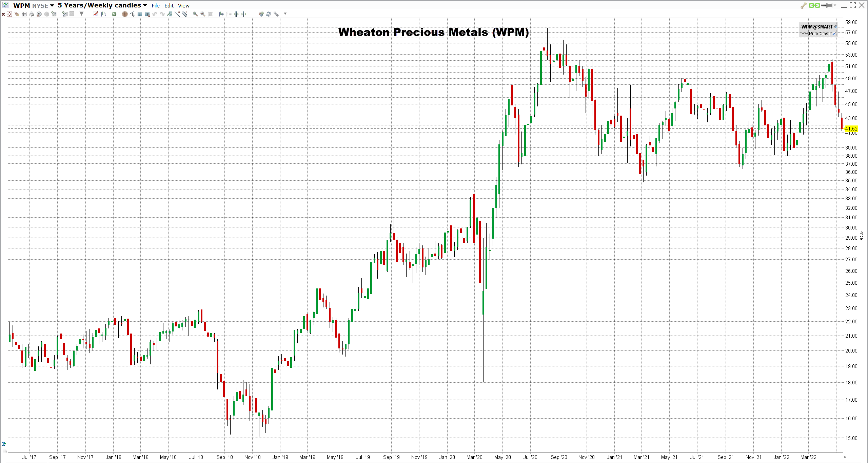Open the Edit menu
This screenshot has height=463, width=868.
(x=169, y=6)
